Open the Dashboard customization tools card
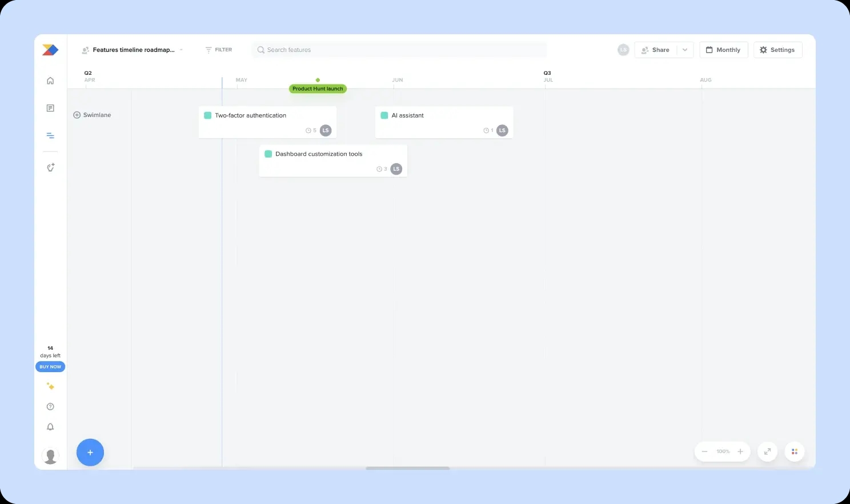The width and height of the screenshot is (850, 504). pos(333,160)
